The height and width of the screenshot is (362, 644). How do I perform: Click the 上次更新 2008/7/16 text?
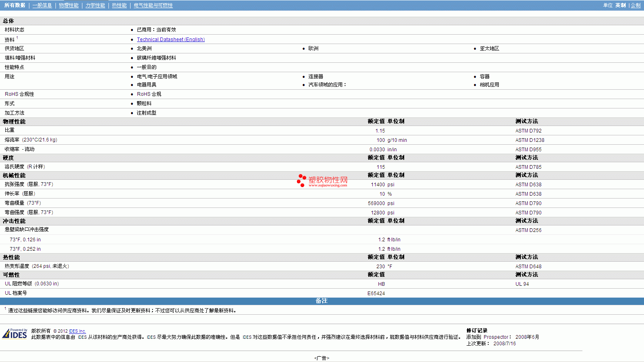tap(491, 344)
